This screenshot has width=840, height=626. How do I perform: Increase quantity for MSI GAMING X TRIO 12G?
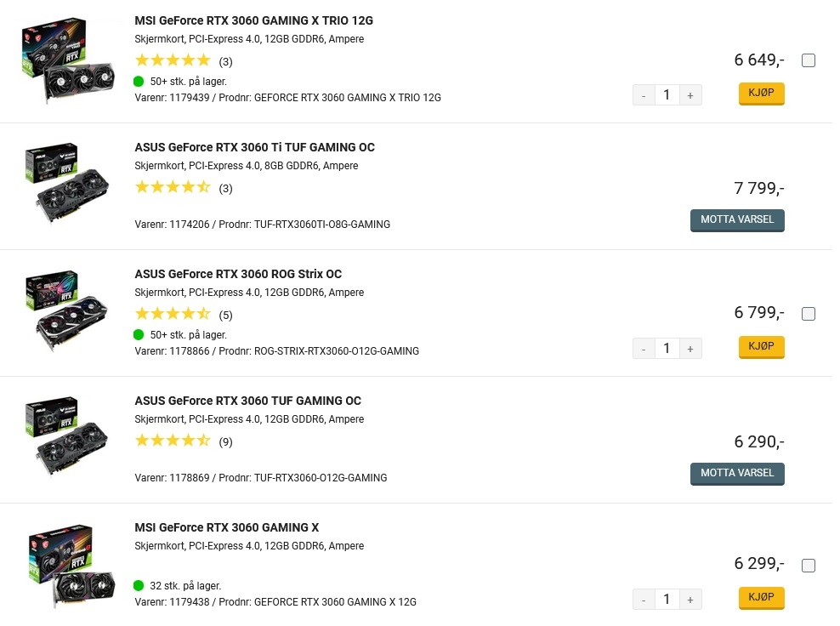pyautogui.click(x=690, y=95)
